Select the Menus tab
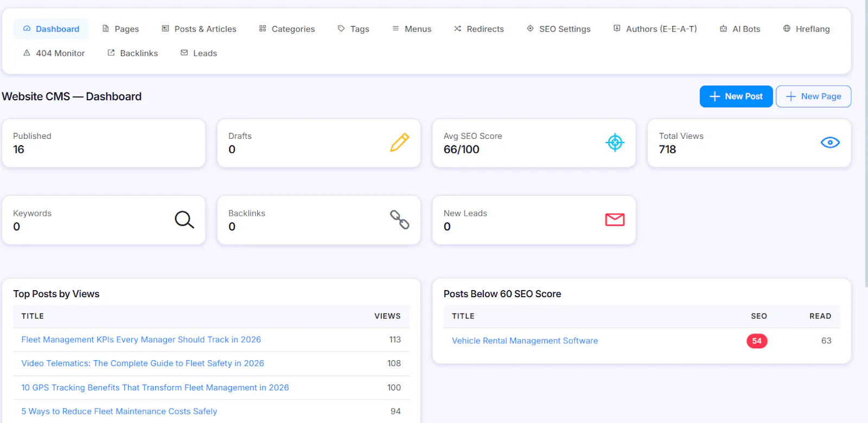This screenshot has height=423, width=868. tap(412, 29)
